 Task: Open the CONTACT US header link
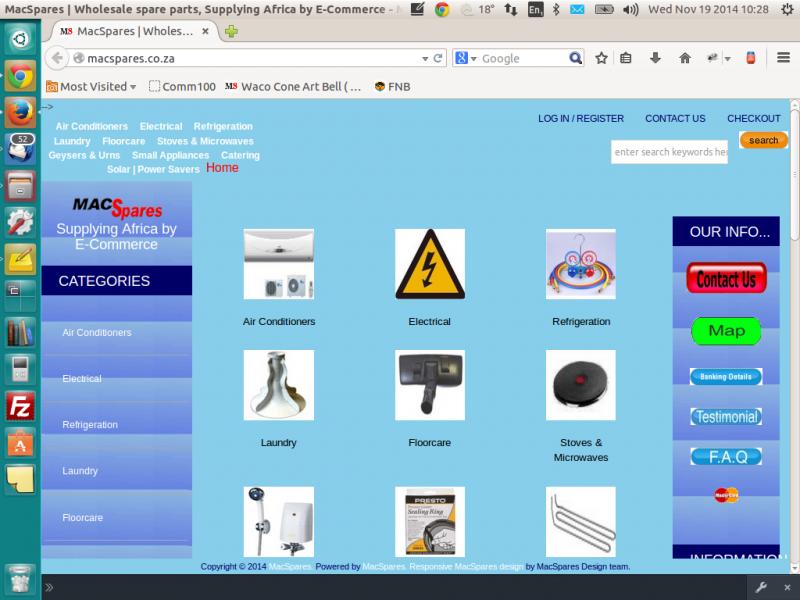[x=675, y=118]
